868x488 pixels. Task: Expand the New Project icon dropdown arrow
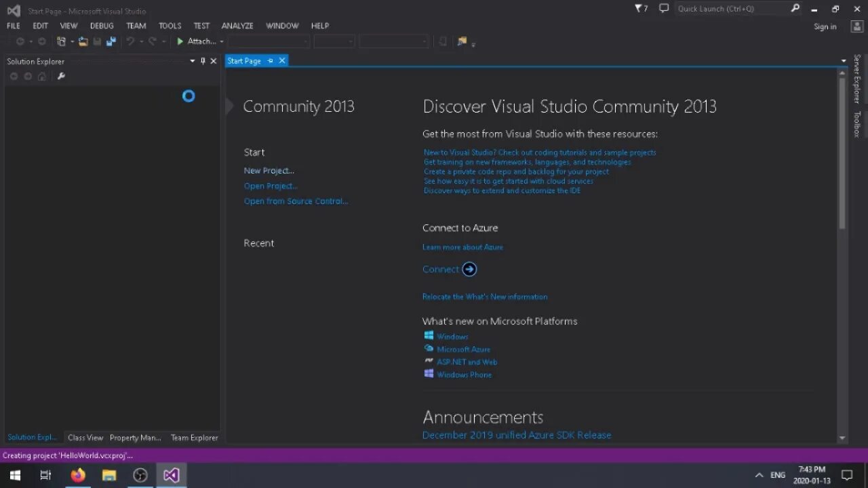(72, 42)
